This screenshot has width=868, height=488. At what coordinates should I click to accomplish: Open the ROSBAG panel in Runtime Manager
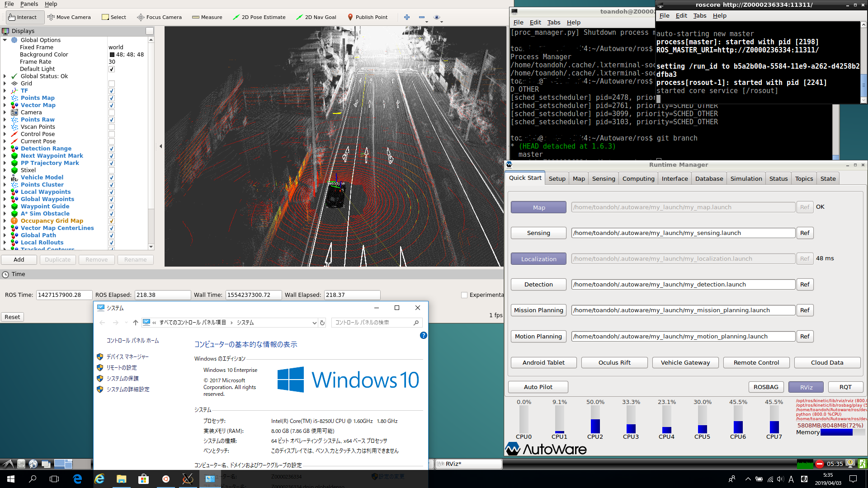coord(766,387)
